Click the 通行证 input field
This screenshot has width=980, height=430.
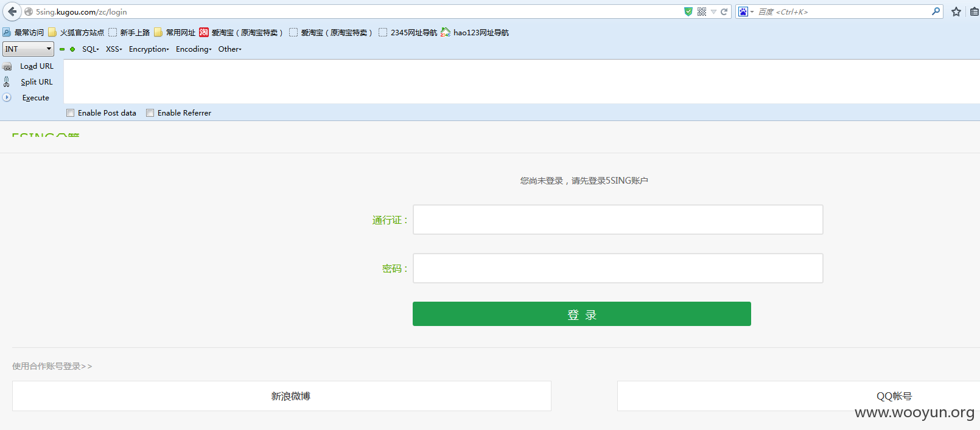point(618,220)
